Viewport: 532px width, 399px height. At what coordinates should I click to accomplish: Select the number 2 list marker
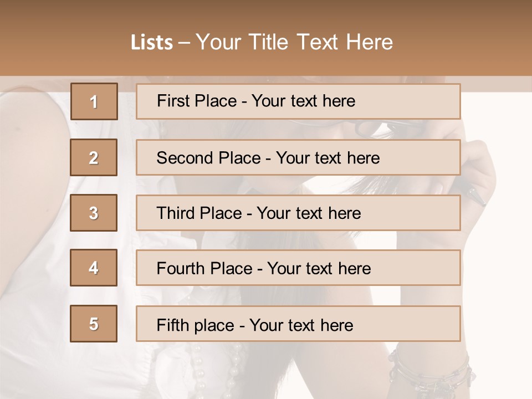coord(94,157)
